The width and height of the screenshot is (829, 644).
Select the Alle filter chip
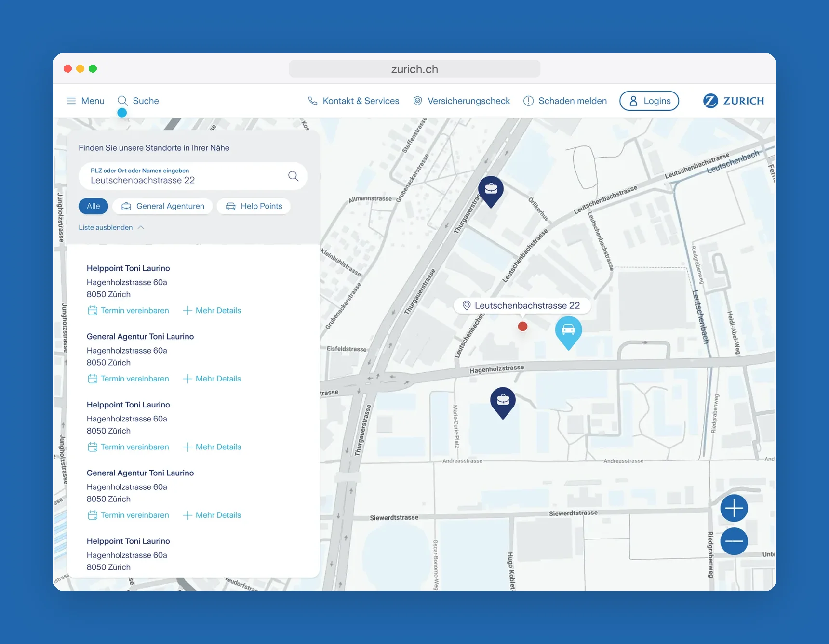[x=94, y=206]
